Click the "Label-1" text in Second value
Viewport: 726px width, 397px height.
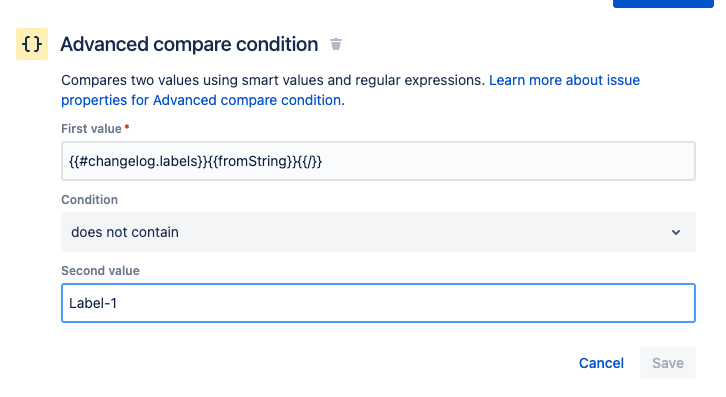pyautogui.click(x=93, y=303)
